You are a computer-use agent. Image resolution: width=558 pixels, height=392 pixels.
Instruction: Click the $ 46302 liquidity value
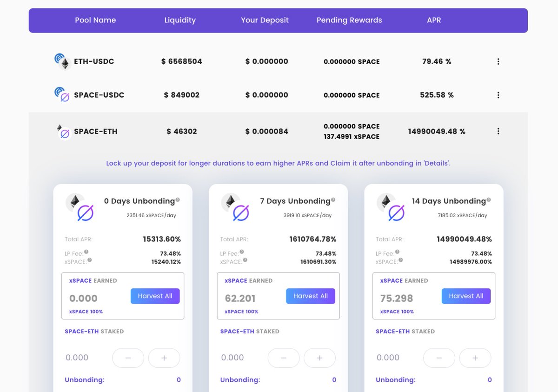(x=182, y=132)
